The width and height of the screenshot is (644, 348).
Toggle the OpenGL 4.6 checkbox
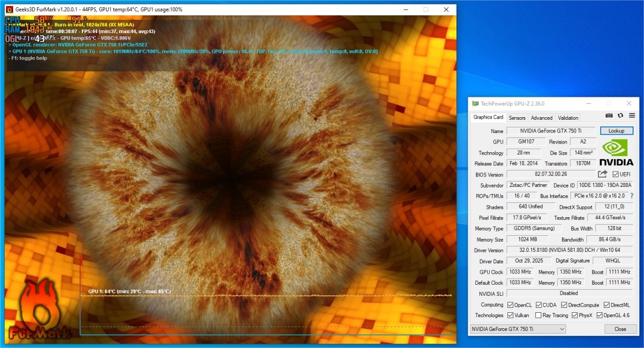coord(599,315)
